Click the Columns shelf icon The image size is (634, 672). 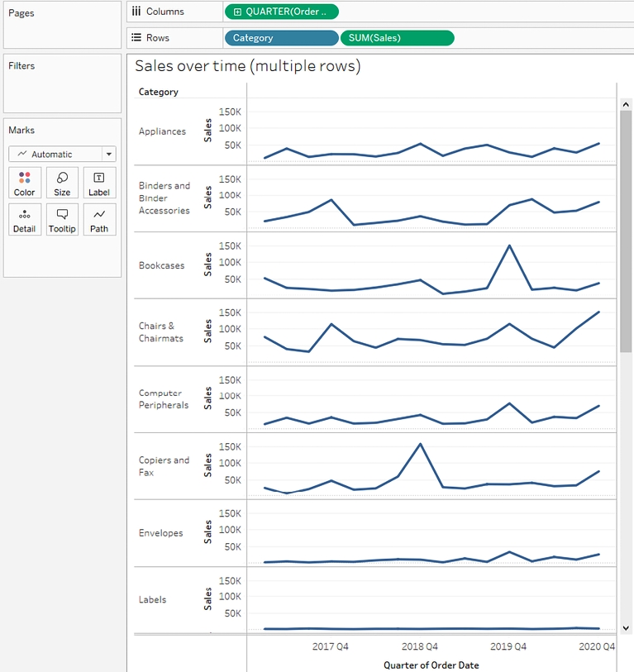(x=136, y=12)
